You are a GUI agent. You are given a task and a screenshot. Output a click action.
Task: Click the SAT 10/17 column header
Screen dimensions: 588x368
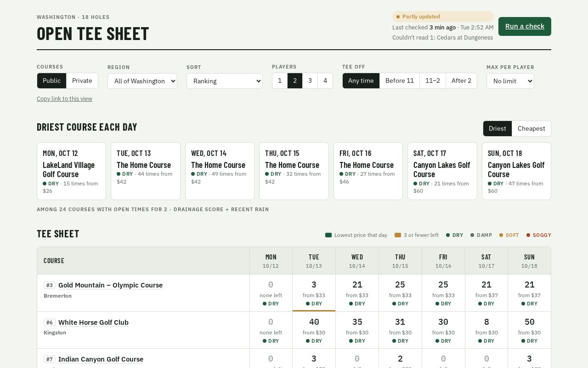click(486, 261)
